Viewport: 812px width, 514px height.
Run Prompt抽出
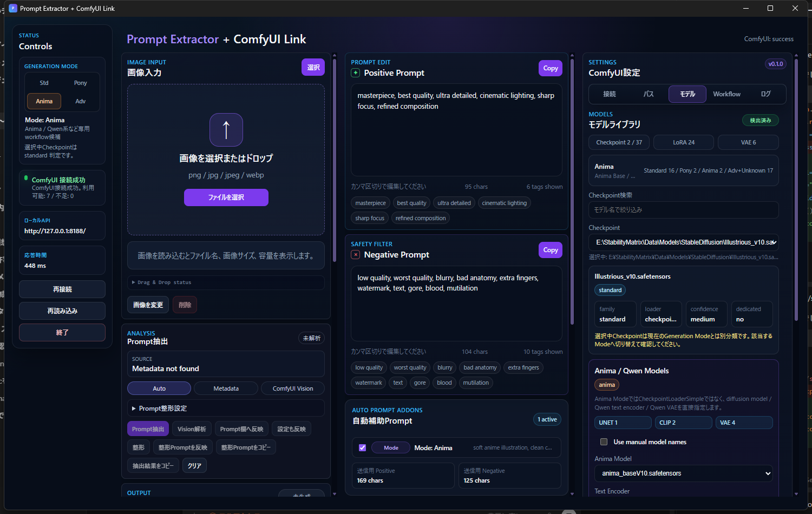(148, 429)
